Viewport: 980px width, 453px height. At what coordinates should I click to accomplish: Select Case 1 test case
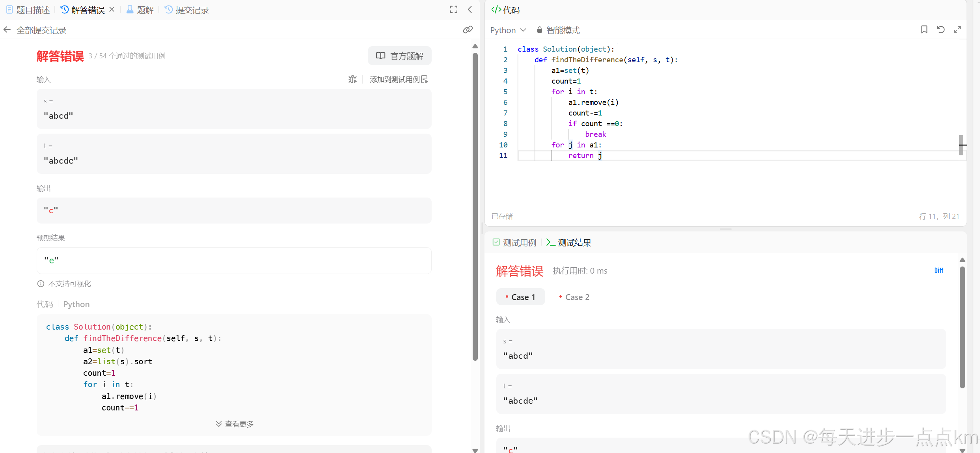click(520, 297)
